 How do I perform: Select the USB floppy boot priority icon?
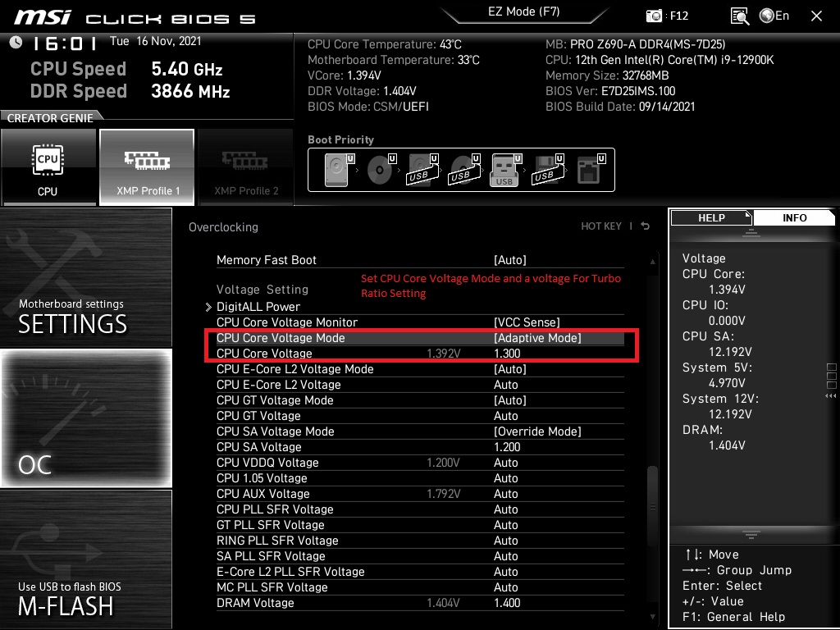coord(547,170)
